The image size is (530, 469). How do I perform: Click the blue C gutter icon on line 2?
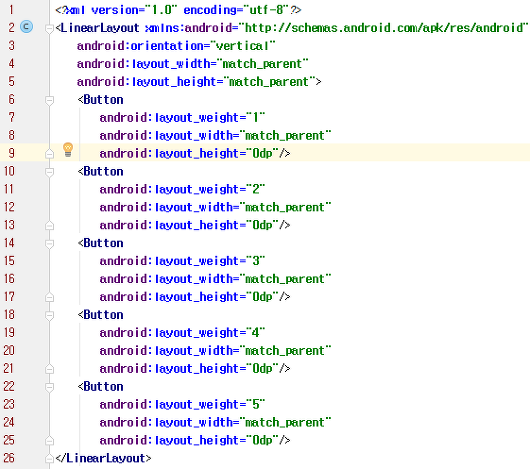(26, 27)
